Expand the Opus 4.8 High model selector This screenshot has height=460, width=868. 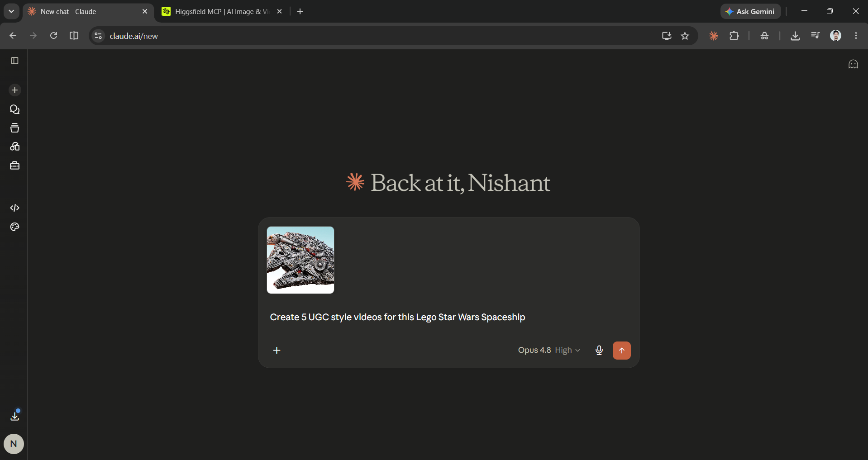[x=549, y=351]
